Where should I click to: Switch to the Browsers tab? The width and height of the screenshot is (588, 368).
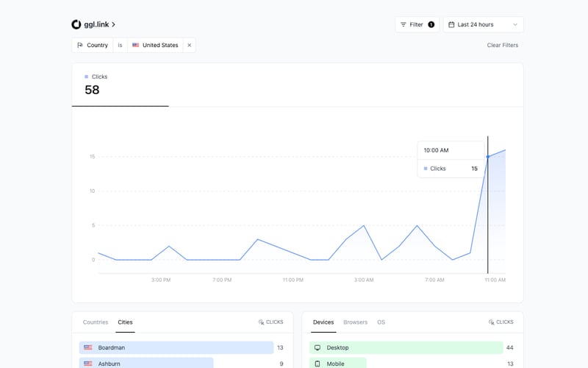tap(355, 322)
